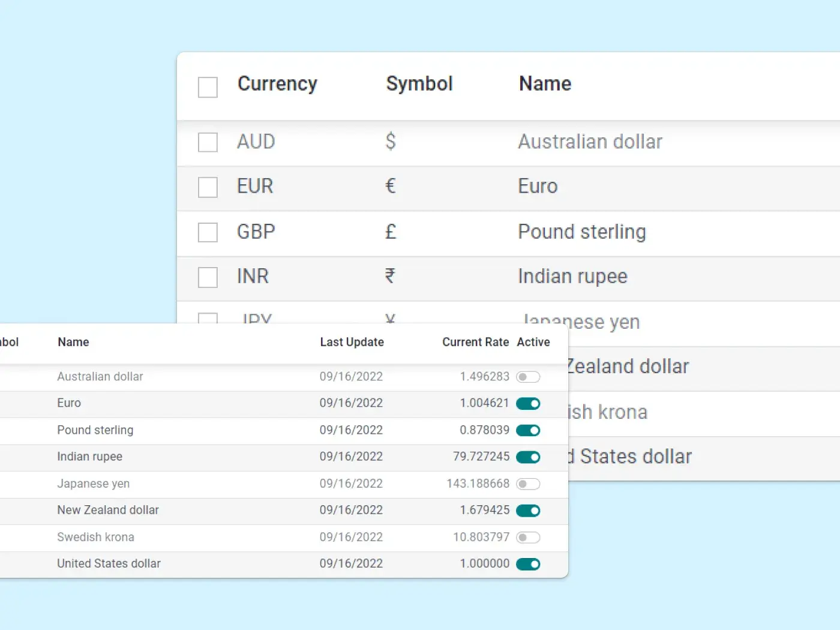
Task: Click the Pound sterling name in large table
Action: pos(581,232)
